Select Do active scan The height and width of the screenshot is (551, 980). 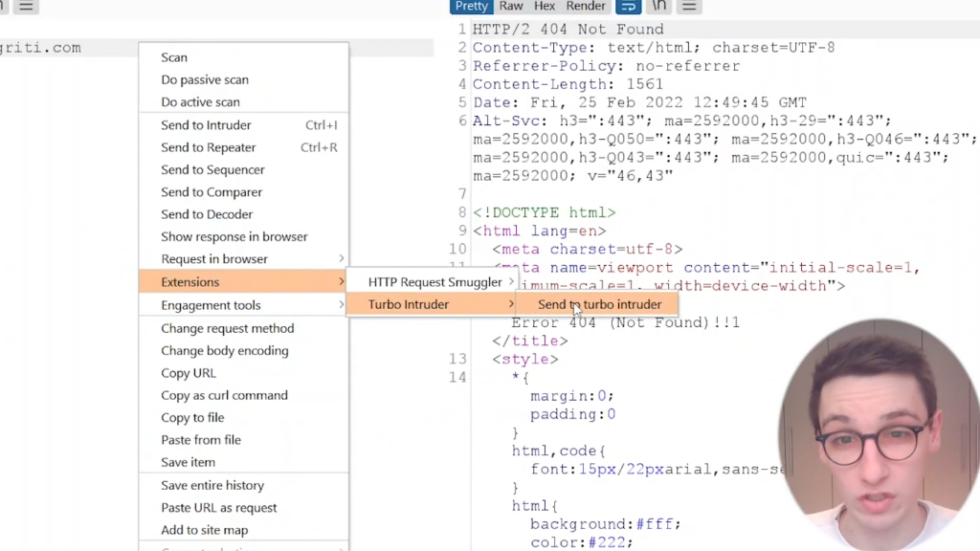tap(244, 101)
